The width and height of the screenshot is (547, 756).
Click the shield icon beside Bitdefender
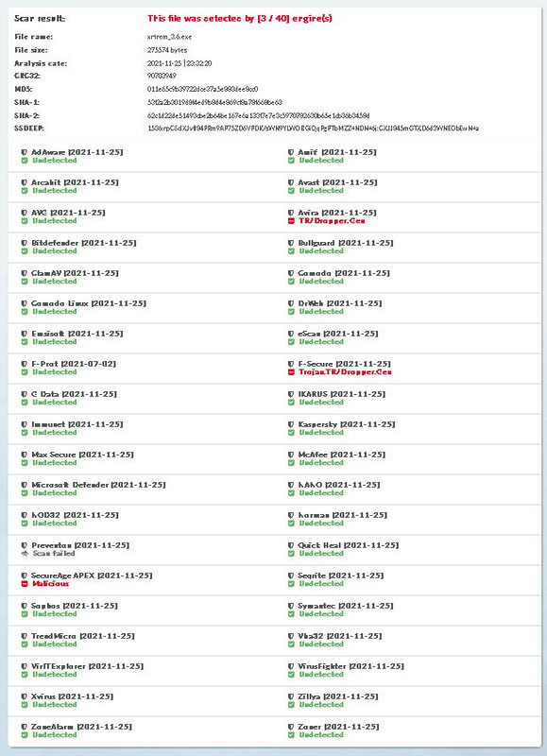[x=25, y=243]
